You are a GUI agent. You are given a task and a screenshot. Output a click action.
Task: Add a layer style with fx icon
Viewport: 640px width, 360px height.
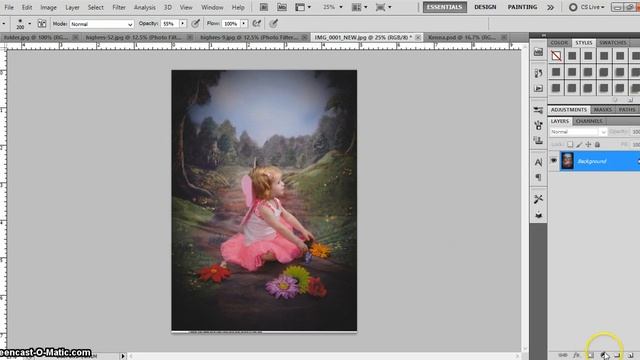576,356
